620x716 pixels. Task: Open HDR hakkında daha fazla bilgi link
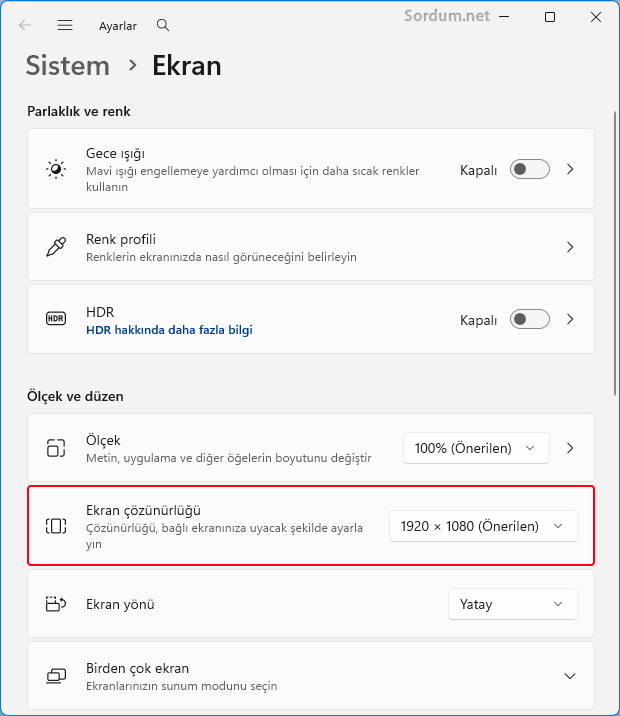click(169, 330)
